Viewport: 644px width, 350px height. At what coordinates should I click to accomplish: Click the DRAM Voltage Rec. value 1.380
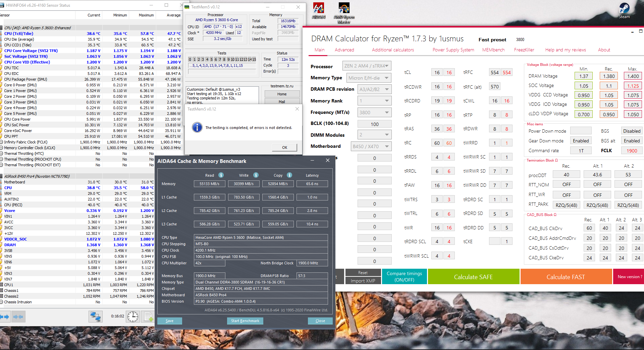(x=609, y=76)
